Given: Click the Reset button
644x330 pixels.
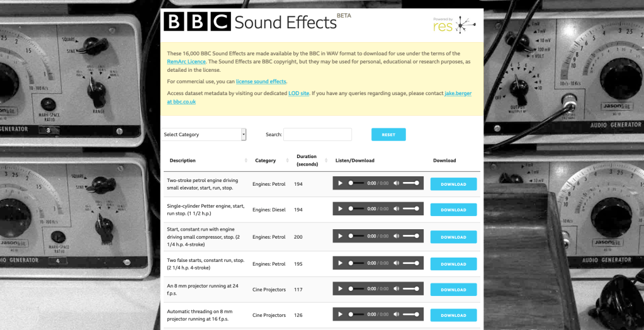Looking at the screenshot, I should click(388, 135).
